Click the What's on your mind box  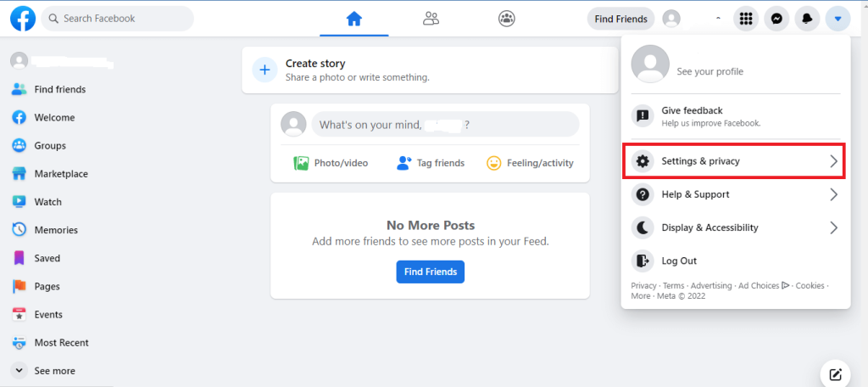pos(445,124)
